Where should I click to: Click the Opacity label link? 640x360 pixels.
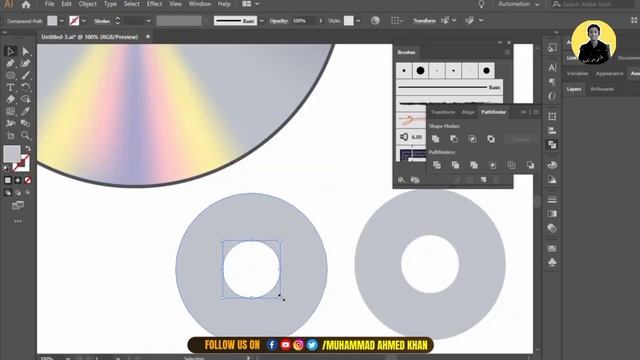pos(279,21)
